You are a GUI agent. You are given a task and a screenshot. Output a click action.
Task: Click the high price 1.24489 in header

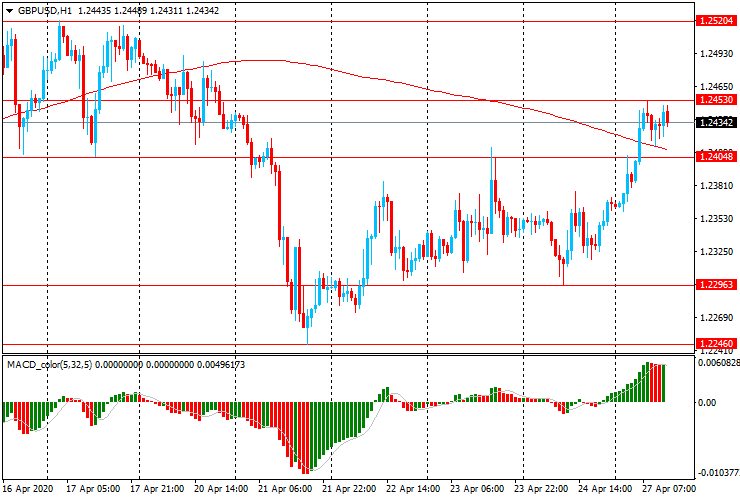[x=131, y=10]
